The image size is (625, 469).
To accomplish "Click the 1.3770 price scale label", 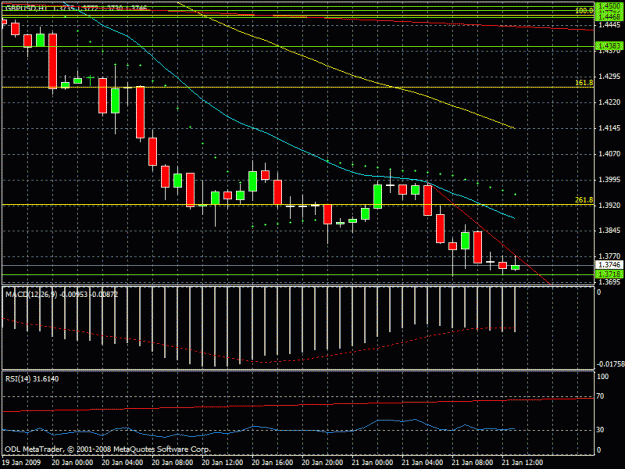I will (609, 256).
